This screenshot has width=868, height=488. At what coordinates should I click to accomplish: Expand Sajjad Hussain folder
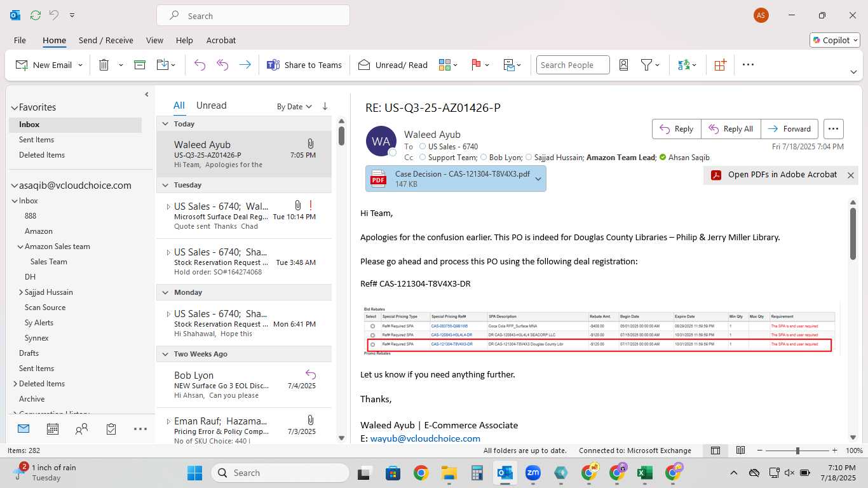point(20,292)
